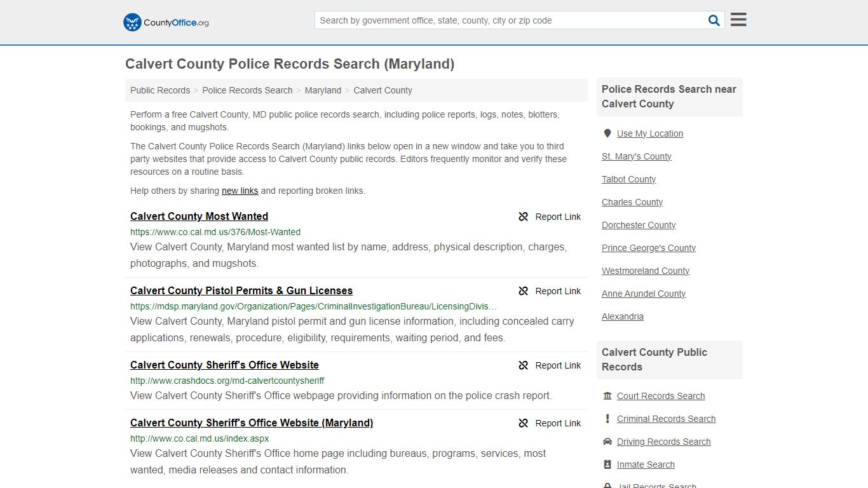
Task: Click the blue magnifying glass search icon
Action: click(714, 20)
